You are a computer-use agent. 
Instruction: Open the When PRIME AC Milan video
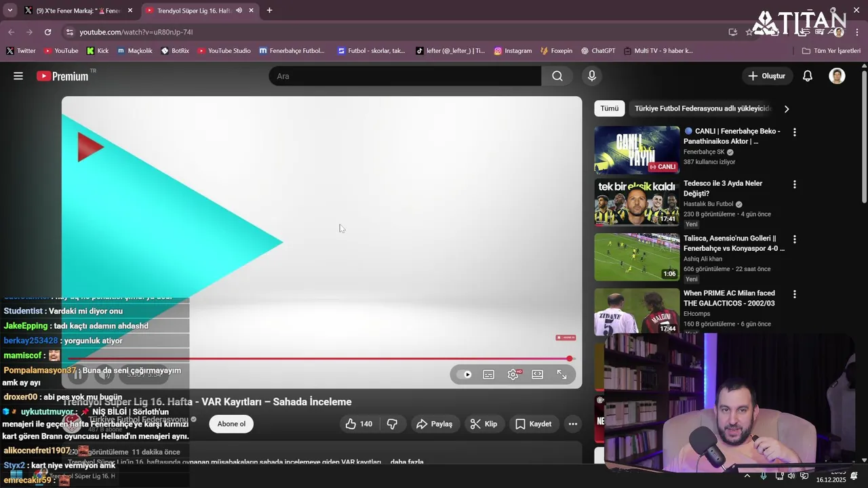click(x=637, y=312)
